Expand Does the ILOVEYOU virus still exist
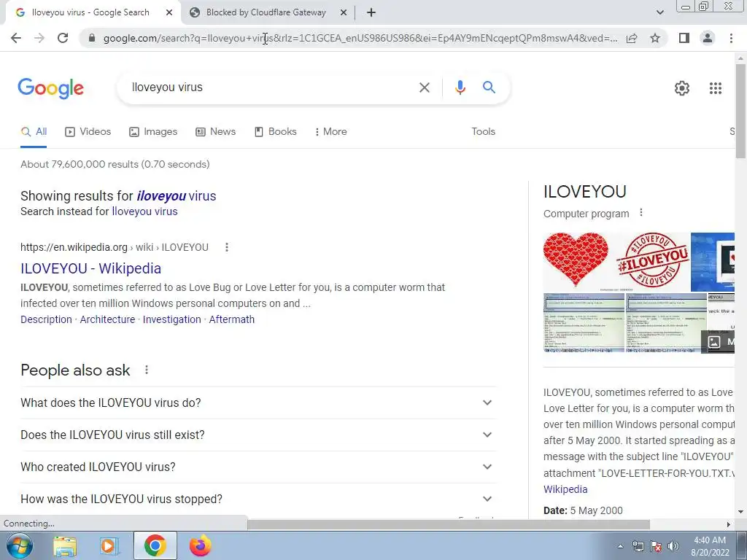This screenshot has width=747, height=560. 258,435
